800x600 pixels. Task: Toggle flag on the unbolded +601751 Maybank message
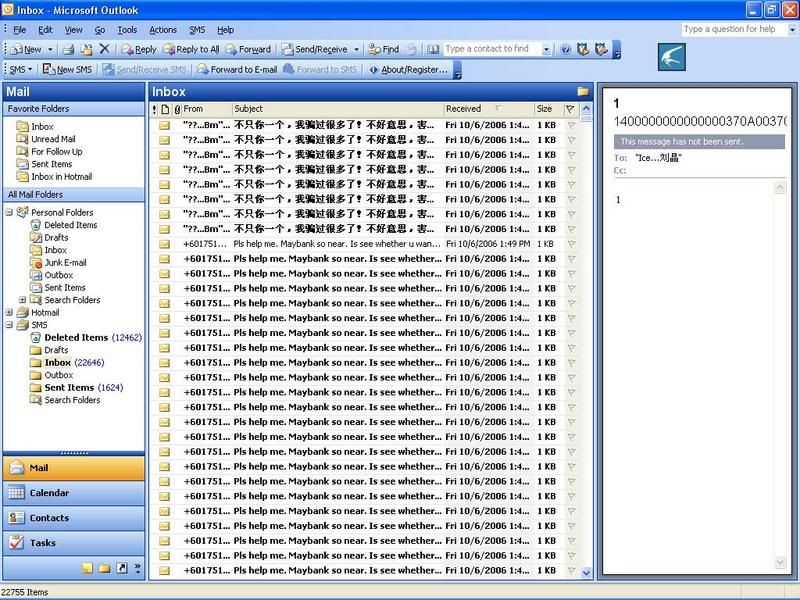[571, 244]
